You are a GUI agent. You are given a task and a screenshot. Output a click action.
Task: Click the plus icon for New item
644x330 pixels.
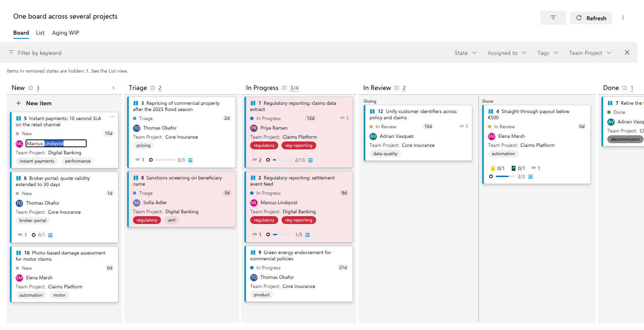tap(19, 103)
